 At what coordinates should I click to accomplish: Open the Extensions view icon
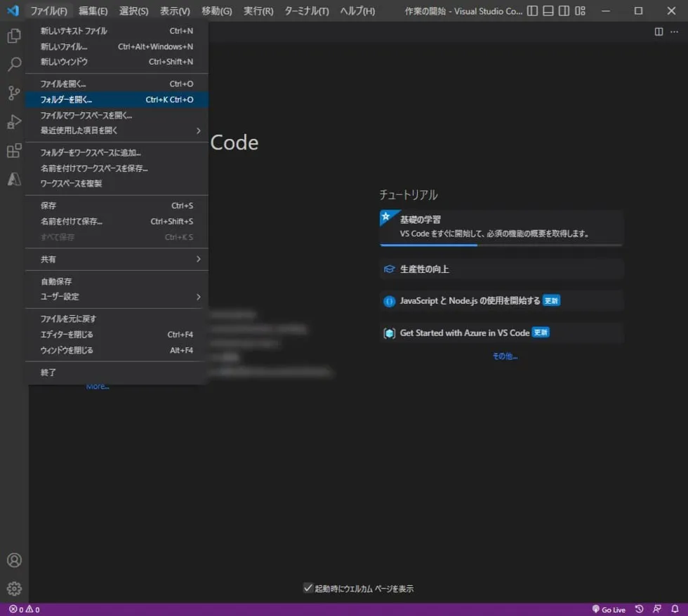point(14,150)
